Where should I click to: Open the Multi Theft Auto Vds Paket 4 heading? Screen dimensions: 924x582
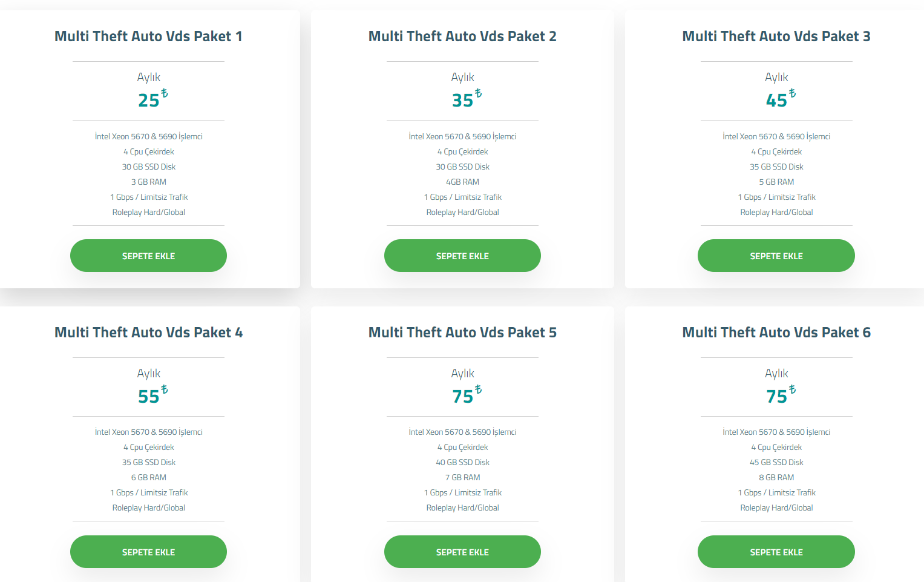point(148,332)
